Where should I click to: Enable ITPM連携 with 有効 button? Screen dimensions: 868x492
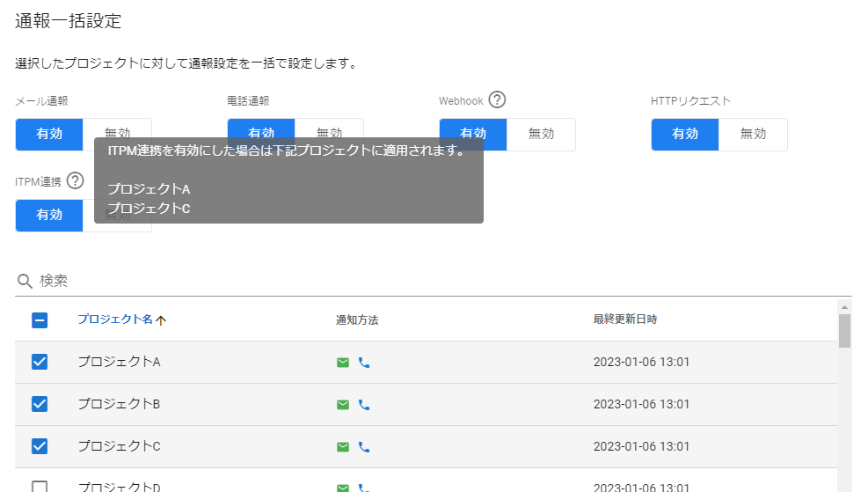[49, 216]
